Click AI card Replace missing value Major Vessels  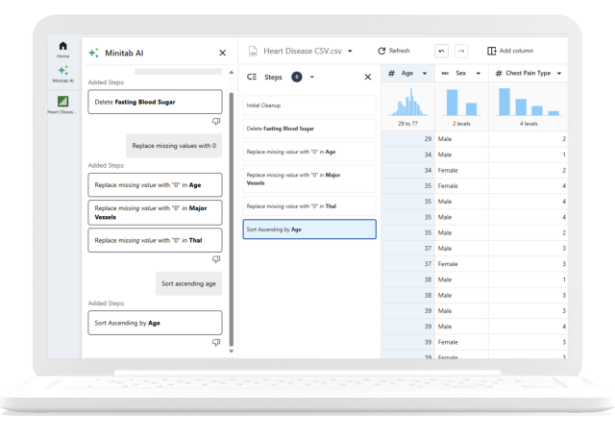(155, 213)
